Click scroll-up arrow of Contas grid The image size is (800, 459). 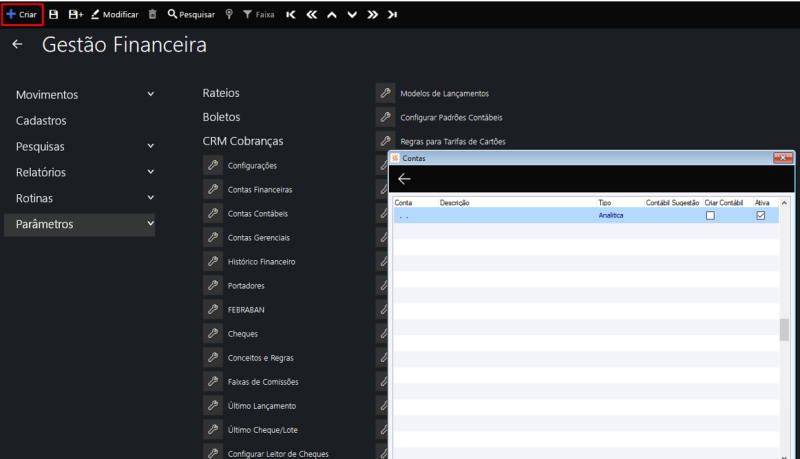click(784, 202)
